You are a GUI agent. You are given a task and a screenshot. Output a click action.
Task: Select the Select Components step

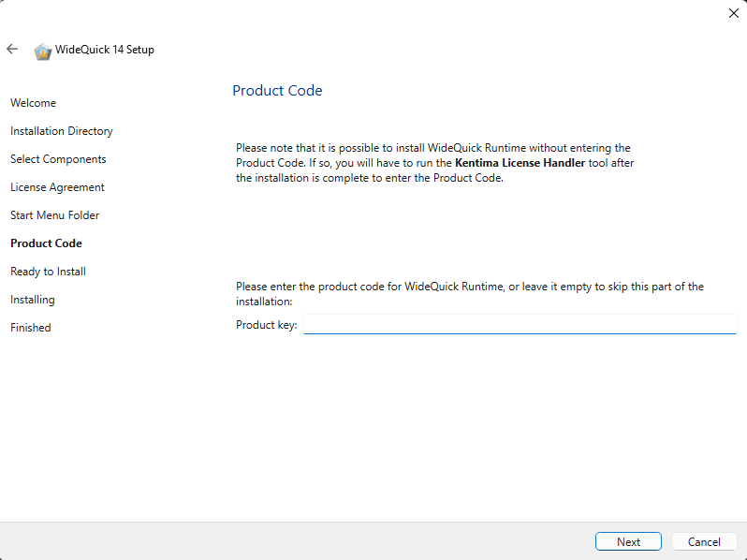click(58, 159)
